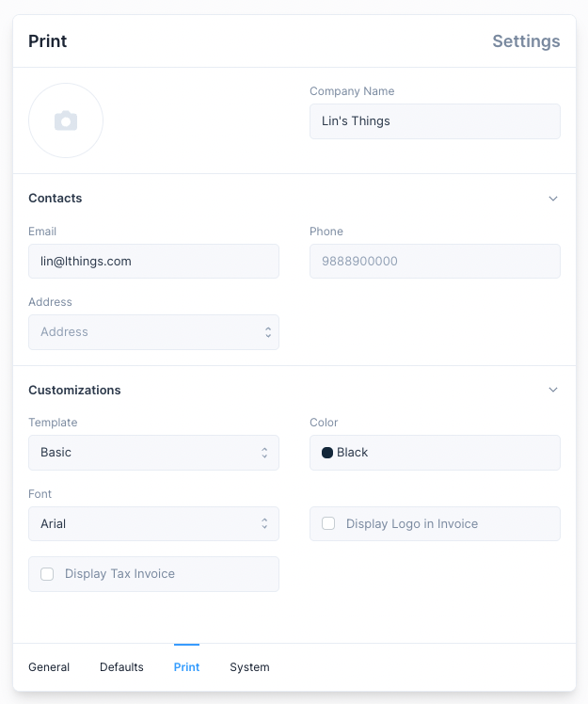The width and height of the screenshot is (588, 704).
Task: Click the camera logo upload icon
Action: 65,120
